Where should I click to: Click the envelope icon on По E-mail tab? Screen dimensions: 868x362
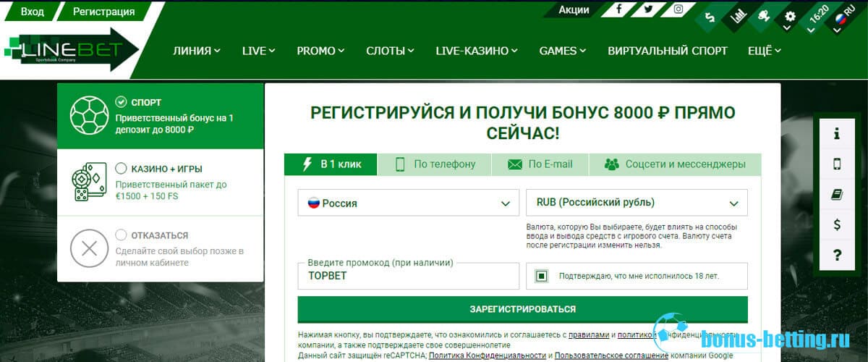515,164
